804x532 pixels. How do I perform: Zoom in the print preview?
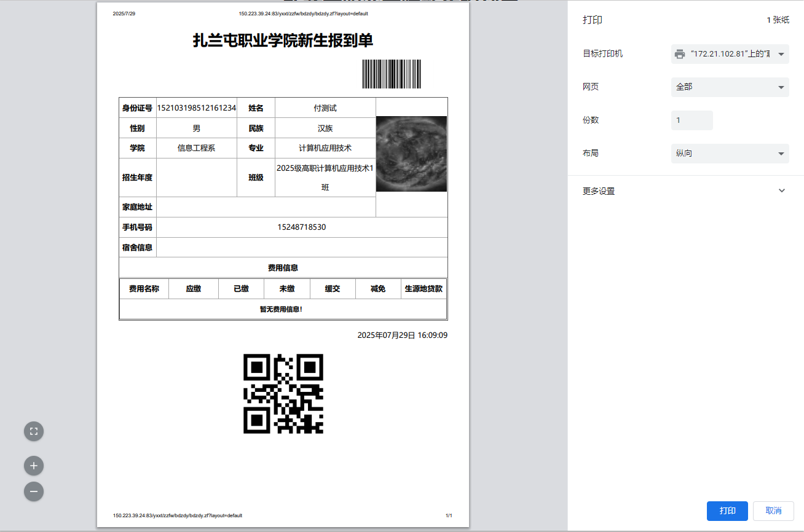[x=34, y=466]
